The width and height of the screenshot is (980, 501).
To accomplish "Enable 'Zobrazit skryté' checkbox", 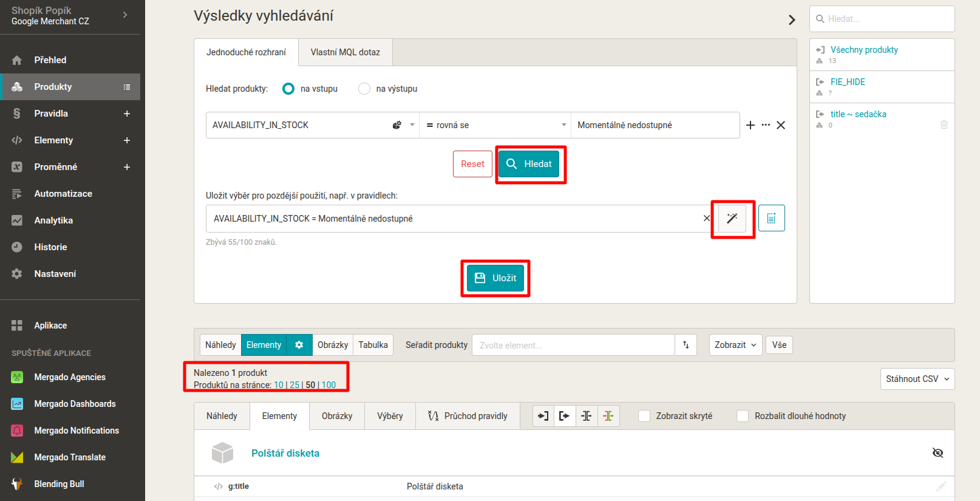I will click(644, 416).
